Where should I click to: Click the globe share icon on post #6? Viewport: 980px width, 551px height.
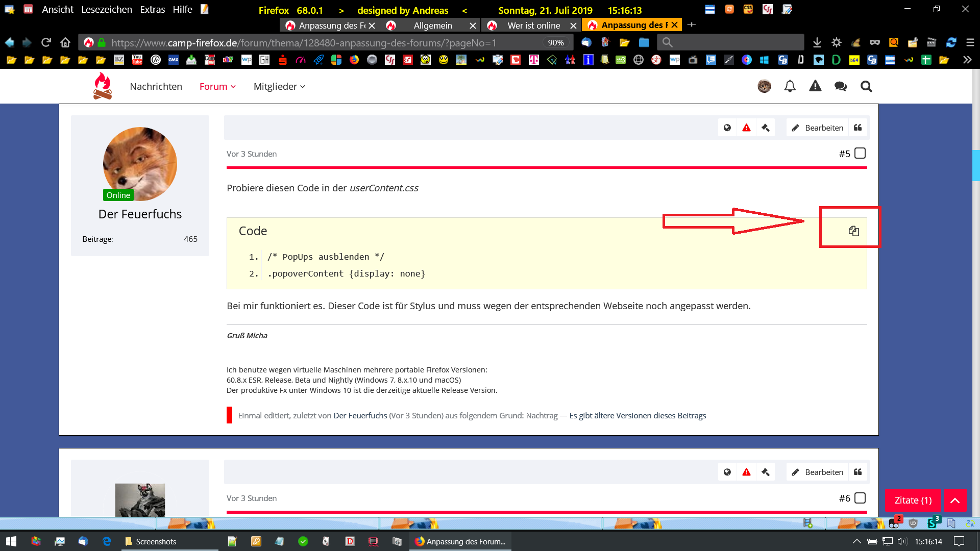click(727, 472)
